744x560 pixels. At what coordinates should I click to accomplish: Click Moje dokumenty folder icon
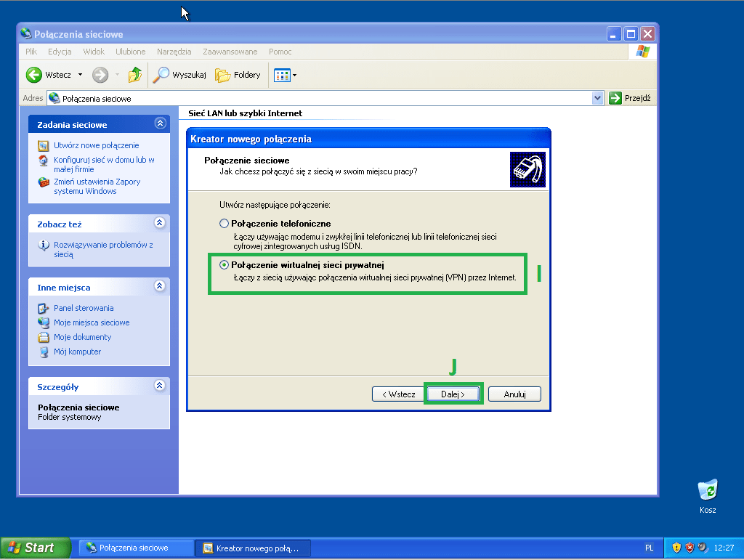43,337
